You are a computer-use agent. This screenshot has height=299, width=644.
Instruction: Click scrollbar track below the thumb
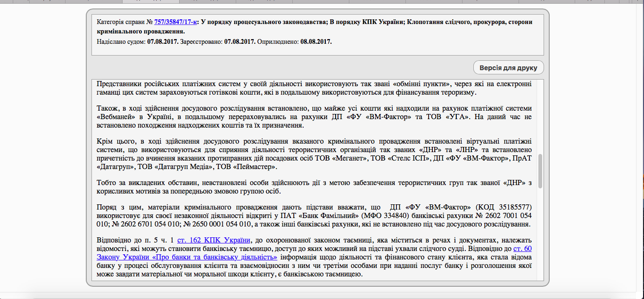tap(540, 235)
